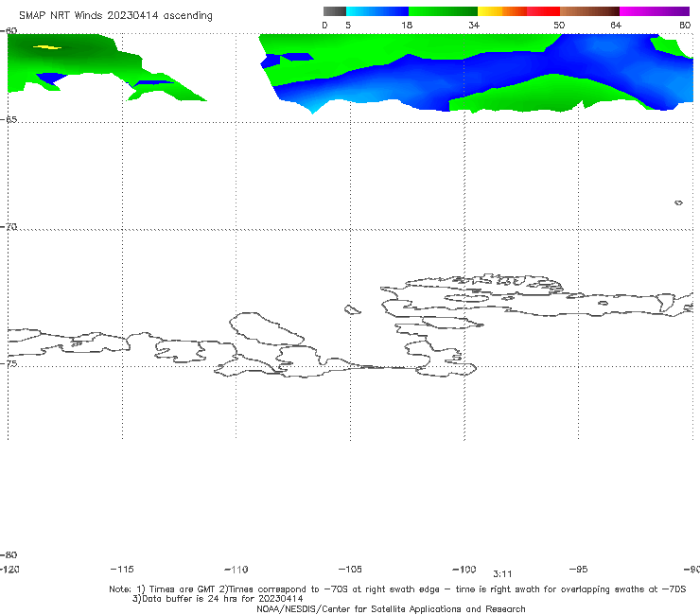This screenshot has width=700, height=615.
Task: Click the note line starting 'Note: 1) Times are GMT'
Action: [x=397, y=589]
